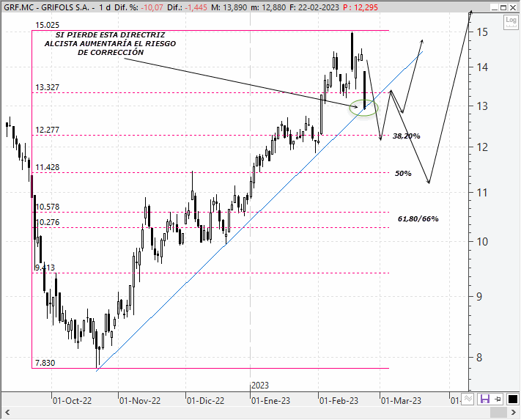This screenshot has width=521, height=420.
Task: Click the 7.830 level label
Action: click(45, 363)
